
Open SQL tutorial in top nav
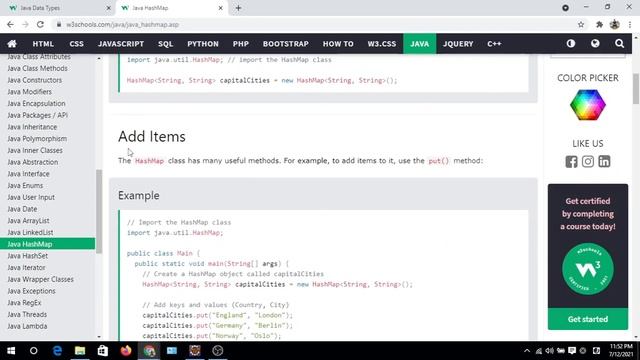click(x=165, y=44)
